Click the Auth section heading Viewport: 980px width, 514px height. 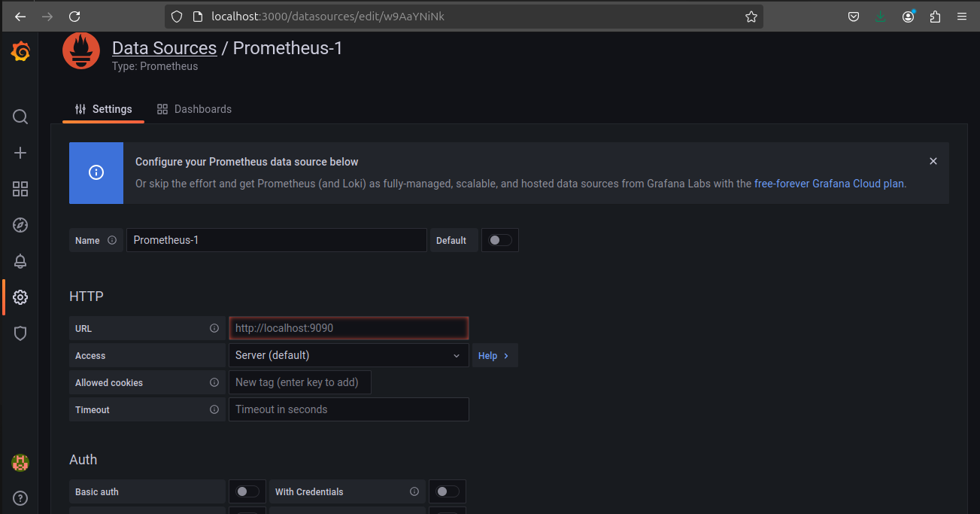pyautogui.click(x=83, y=460)
